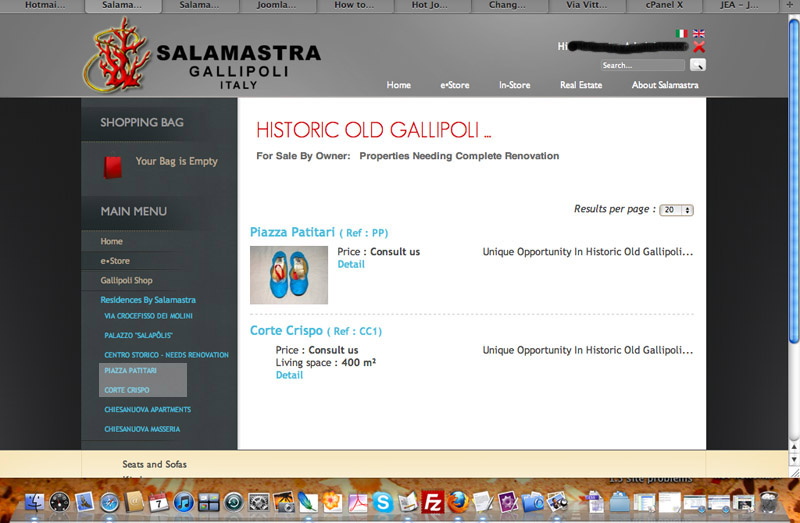Viewport: 800px width, 523px height.
Task: Click into the Search text field
Action: (642, 65)
